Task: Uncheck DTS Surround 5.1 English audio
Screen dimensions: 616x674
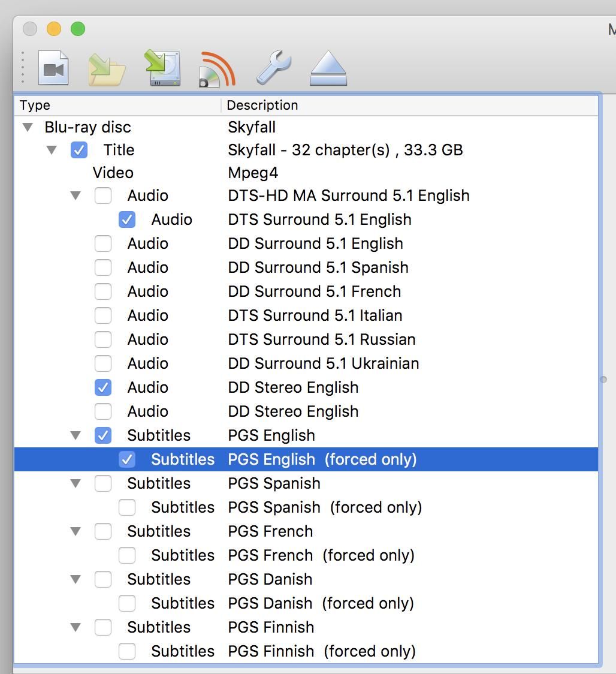Action: coord(127,219)
